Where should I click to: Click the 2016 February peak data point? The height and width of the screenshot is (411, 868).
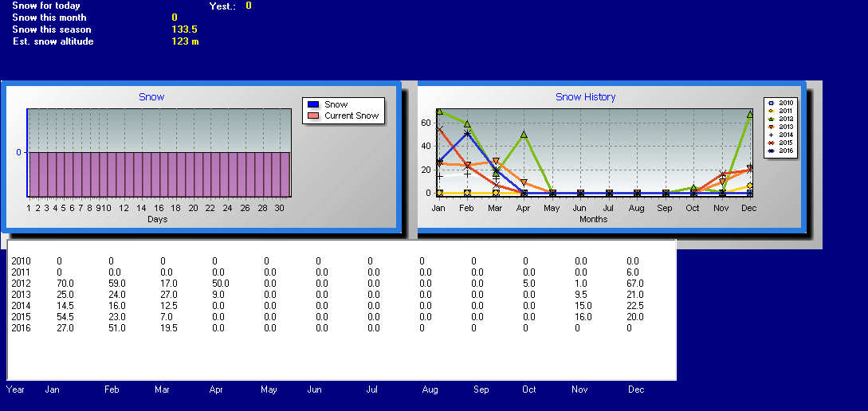(467, 133)
